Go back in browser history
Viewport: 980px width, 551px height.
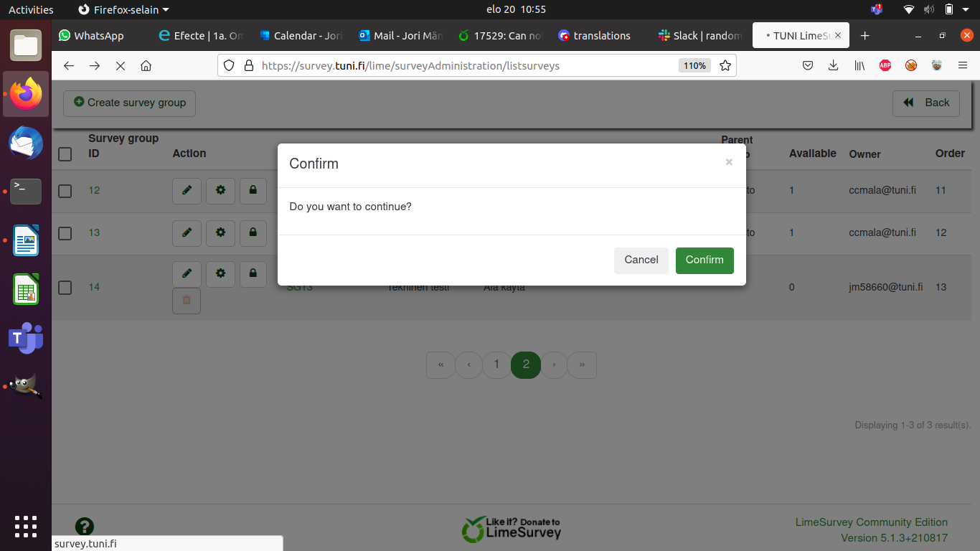pyautogui.click(x=69, y=66)
